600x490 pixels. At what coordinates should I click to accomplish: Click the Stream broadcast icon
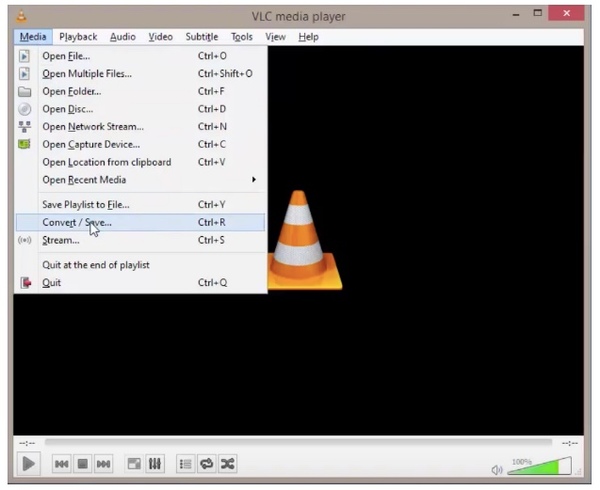[24, 240]
